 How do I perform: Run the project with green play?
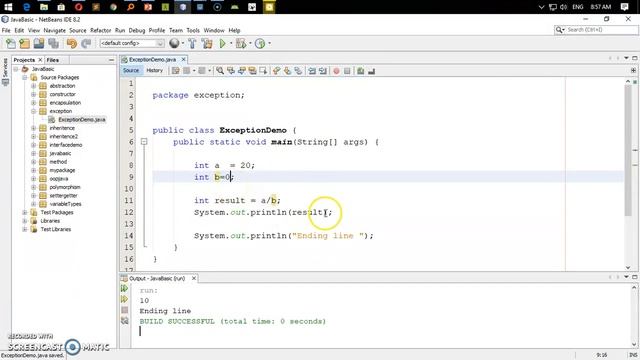click(x=222, y=43)
